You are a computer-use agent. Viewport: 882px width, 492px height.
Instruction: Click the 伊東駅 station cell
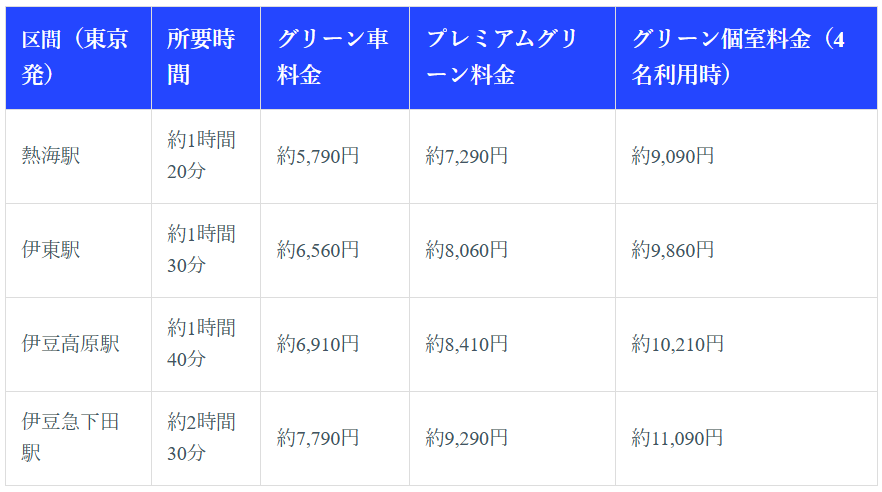click(x=52, y=250)
